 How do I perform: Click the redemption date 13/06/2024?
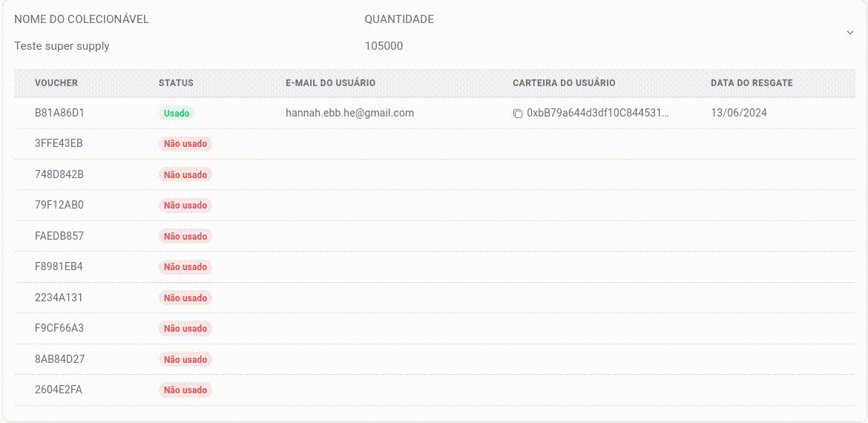point(739,113)
